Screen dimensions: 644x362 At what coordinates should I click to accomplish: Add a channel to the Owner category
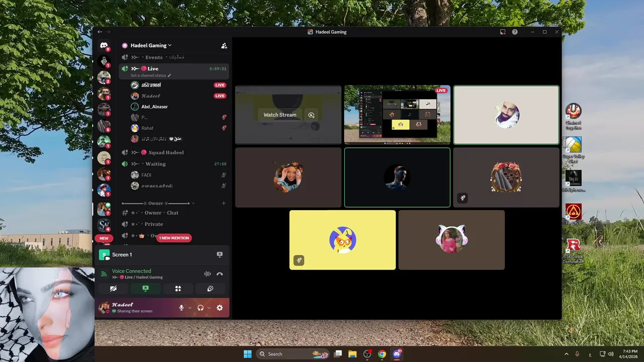[x=224, y=203]
